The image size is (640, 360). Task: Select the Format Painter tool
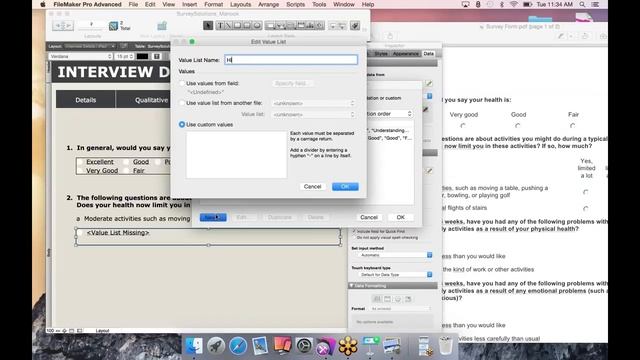coord(355,26)
